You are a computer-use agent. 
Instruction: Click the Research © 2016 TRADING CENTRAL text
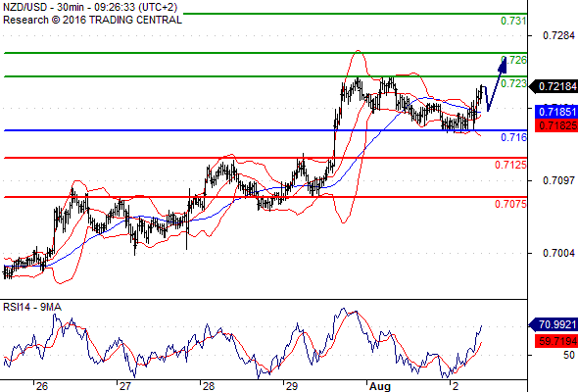92,20
